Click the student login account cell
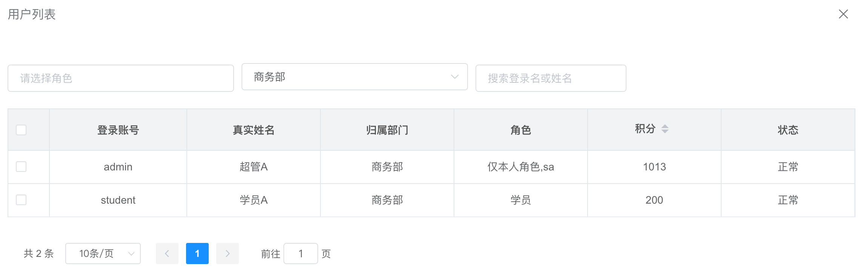Image resolution: width=868 pixels, height=269 pixels. [x=118, y=200]
